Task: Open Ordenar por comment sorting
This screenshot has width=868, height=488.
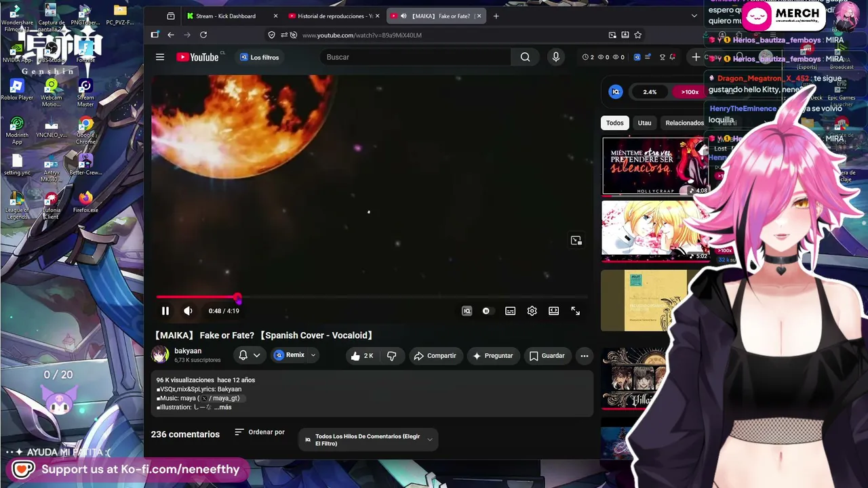Action: 260,432
